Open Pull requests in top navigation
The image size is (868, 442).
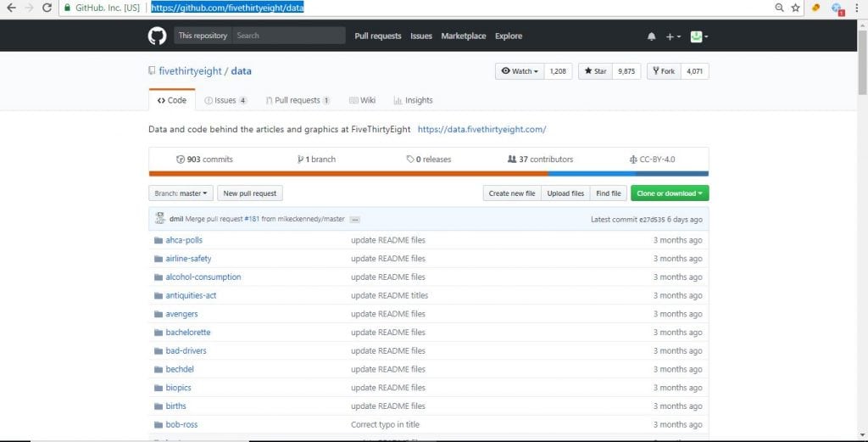point(378,36)
